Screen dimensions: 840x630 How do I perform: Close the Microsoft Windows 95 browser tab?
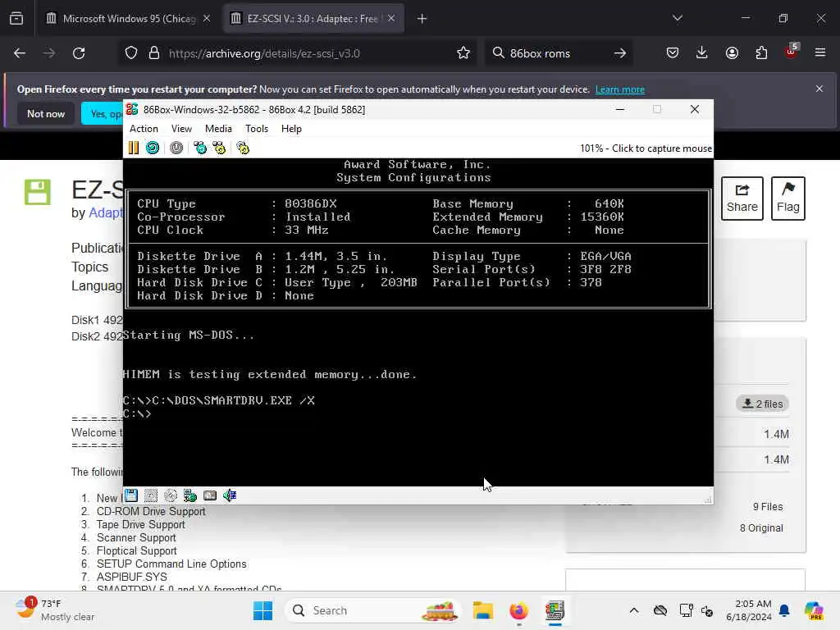coord(207,19)
